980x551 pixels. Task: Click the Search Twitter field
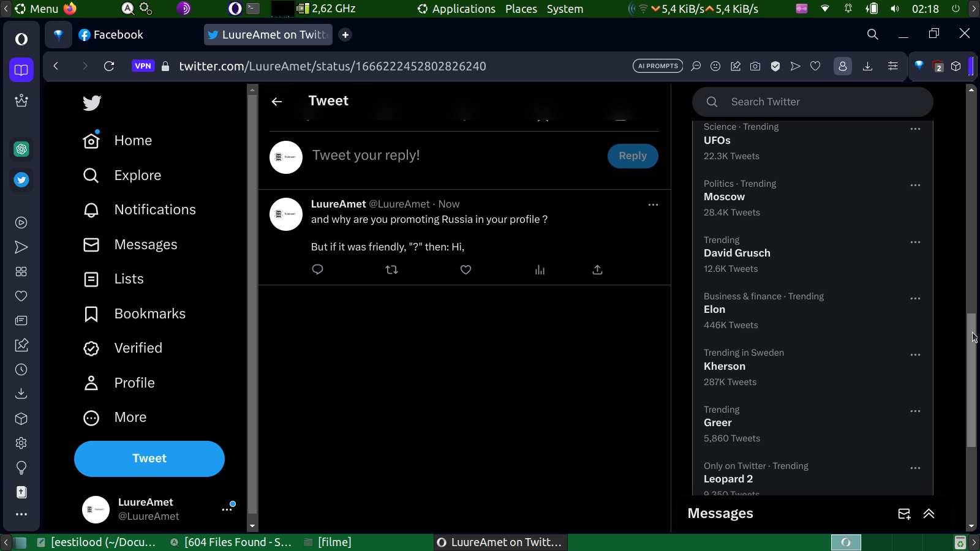(x=813, y=102)
